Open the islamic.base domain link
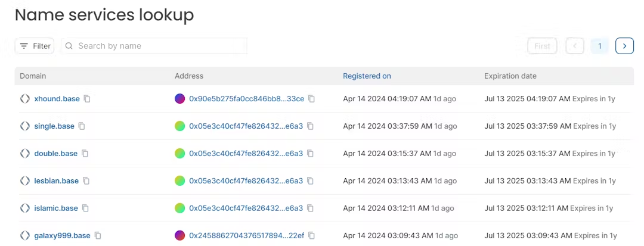Image resolution: width=644 pixels, height=246 pixels. click(x=56, y=208)
